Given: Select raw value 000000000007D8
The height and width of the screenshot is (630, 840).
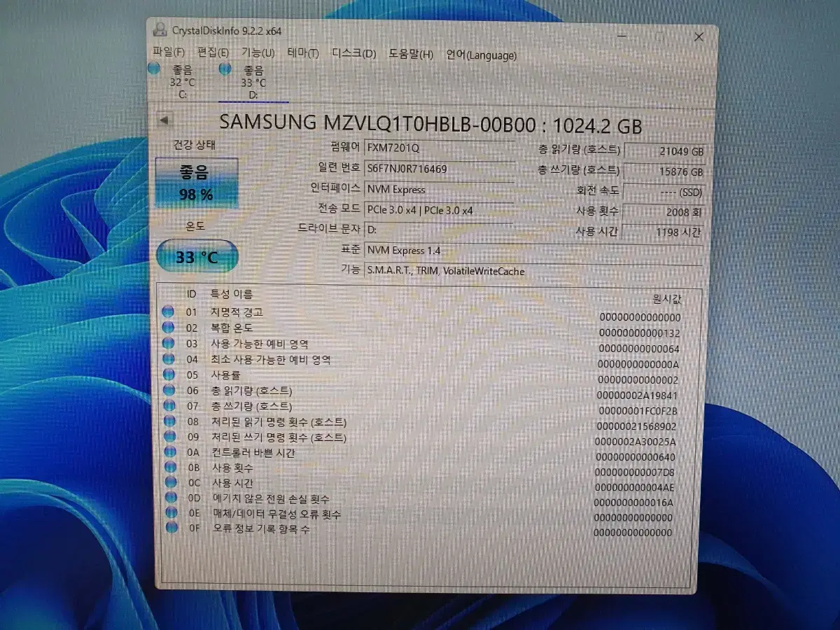Looking at the screenshot, I should (635, 472).
